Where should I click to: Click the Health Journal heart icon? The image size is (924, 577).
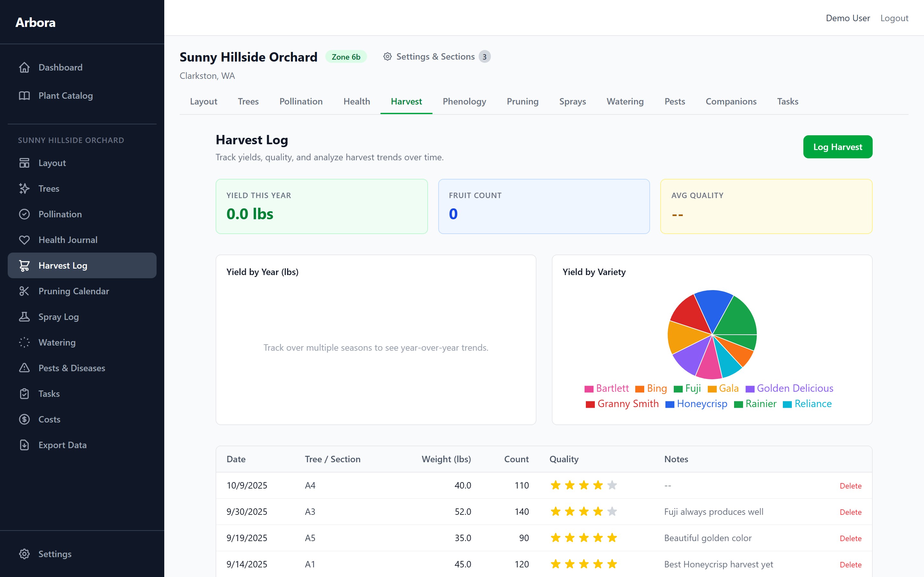point(24,240)
